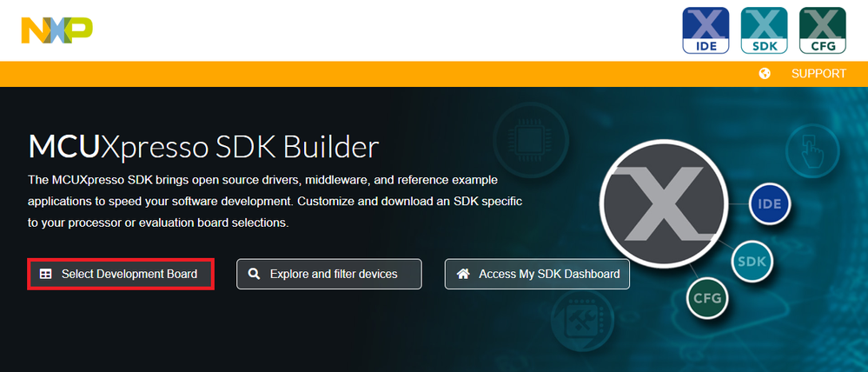Open the MCUXpresso IDE icon in header
The width and height of the screenshot is (868, 372).
click(x=706, y=30)
